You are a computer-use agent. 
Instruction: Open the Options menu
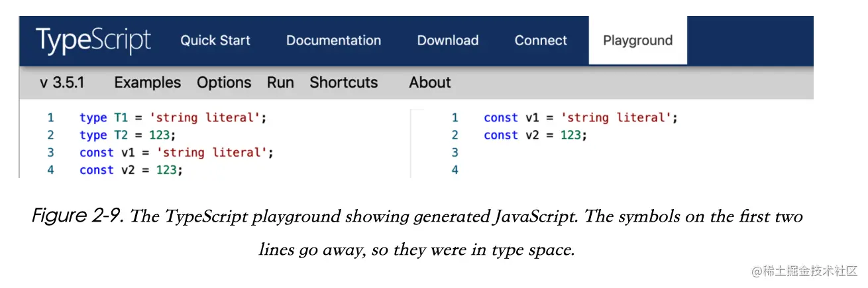[224, 83]
